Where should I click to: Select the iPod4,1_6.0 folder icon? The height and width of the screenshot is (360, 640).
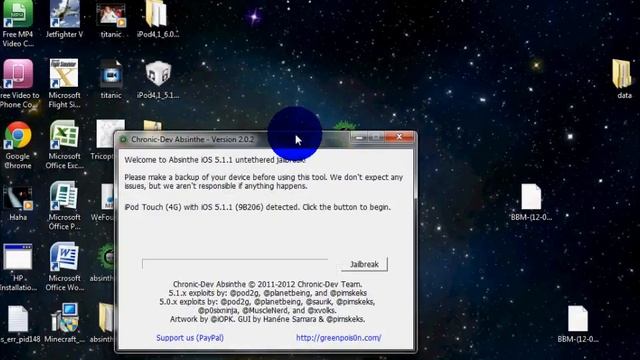pos(156,14)
